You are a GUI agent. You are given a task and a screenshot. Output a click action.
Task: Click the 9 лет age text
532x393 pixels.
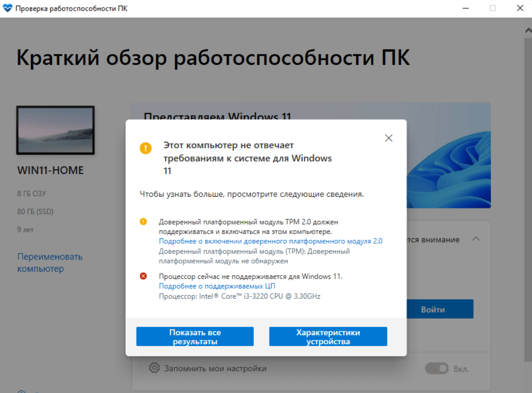(x=25, y=230)
